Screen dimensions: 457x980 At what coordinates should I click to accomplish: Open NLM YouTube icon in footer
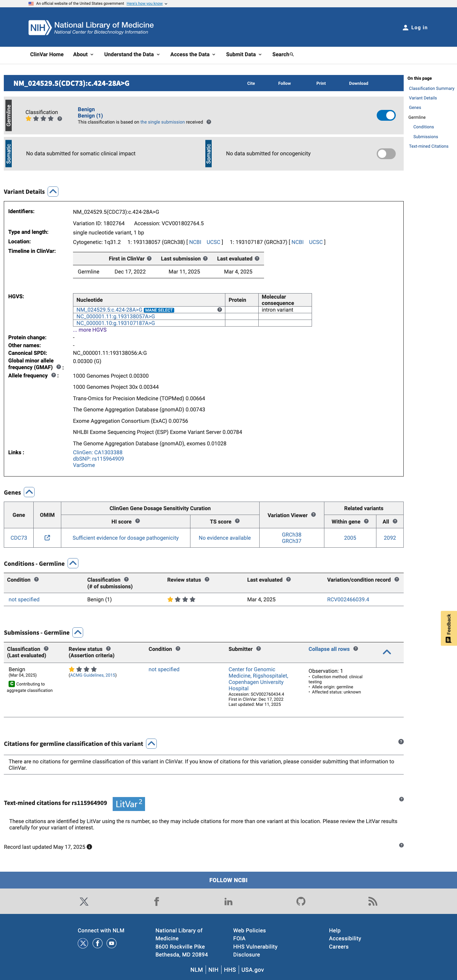111,943
